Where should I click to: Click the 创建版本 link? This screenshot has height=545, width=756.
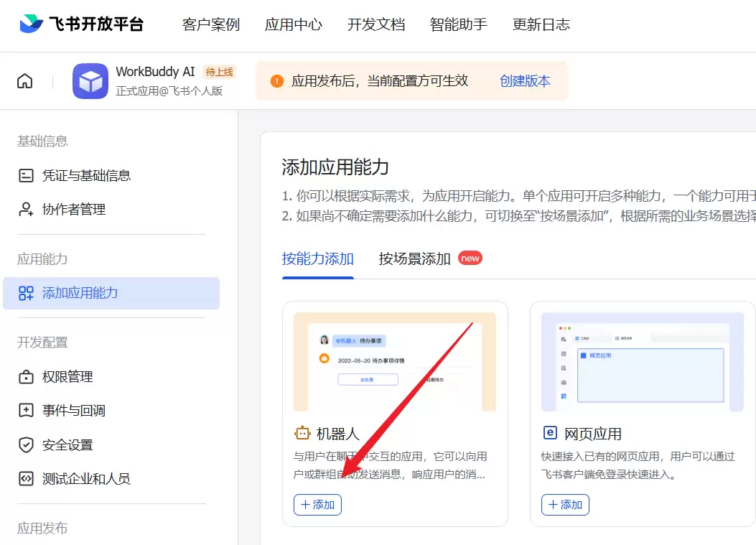(x=525, y=81)
